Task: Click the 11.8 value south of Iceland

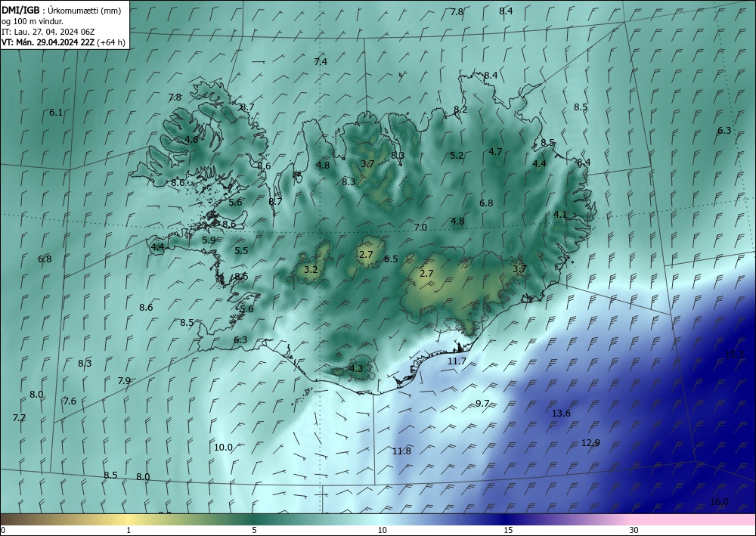Action: point(401,451)
